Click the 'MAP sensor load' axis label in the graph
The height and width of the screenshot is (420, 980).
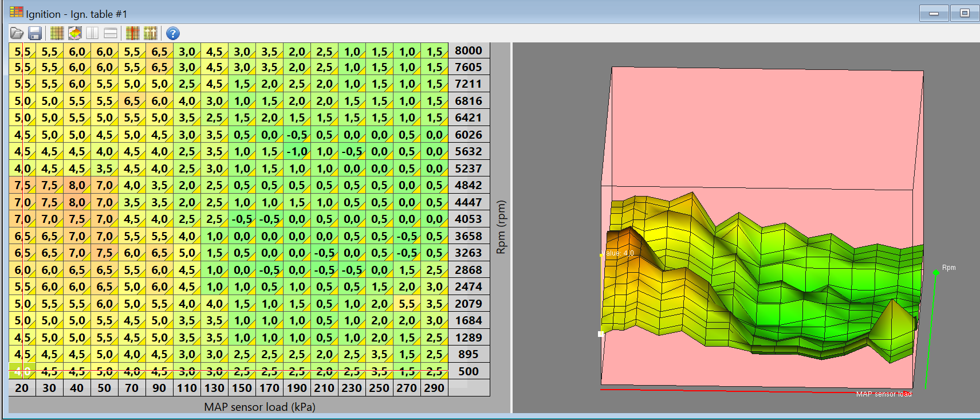[x=883, y=394]
